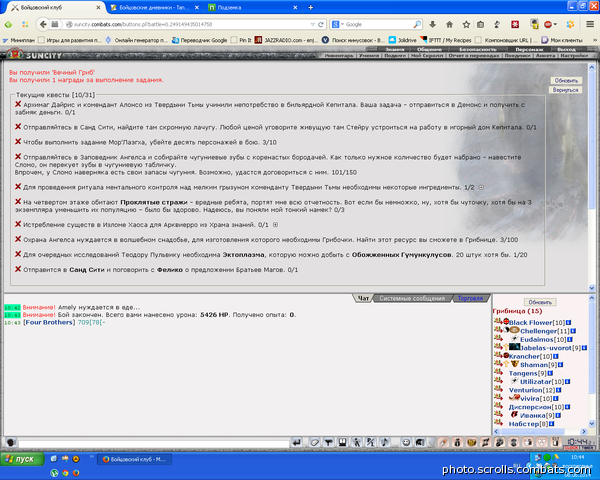Click the filter funnel icon in chat toolbar
The image size is (600, 480).
click(x=328, y=442)
